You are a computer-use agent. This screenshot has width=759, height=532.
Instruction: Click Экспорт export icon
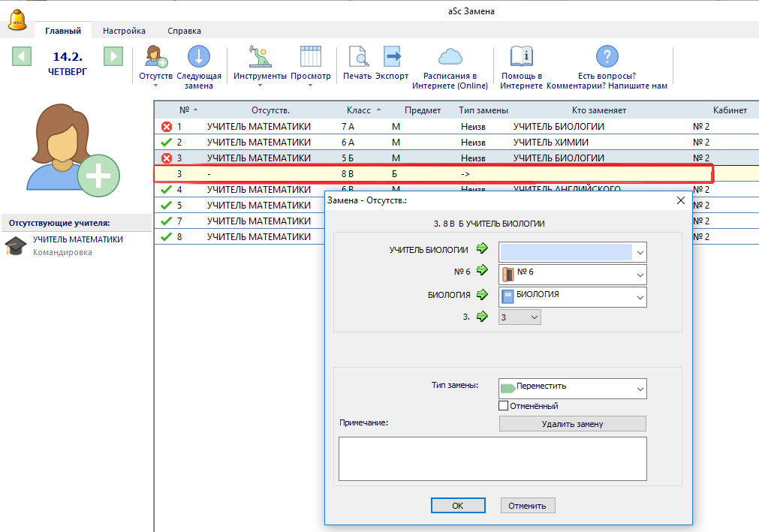click(392, 56)
